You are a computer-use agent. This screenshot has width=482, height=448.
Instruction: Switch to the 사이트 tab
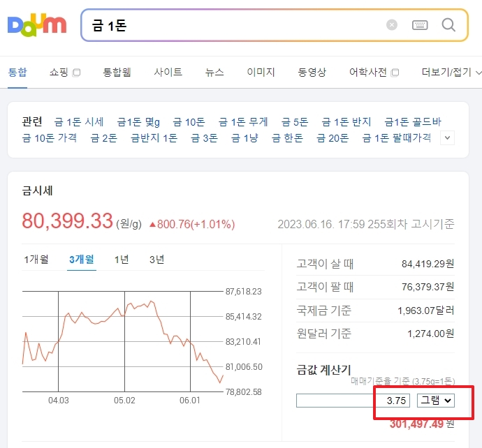click(x=168, y=73)
